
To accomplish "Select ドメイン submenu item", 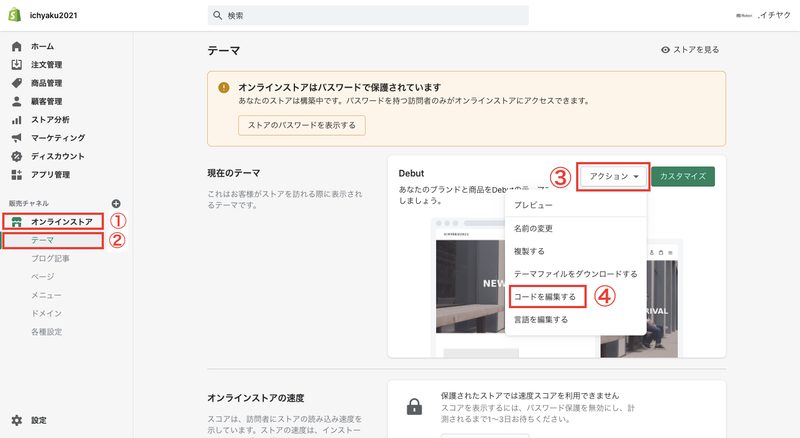I will (x=46, y=313).
